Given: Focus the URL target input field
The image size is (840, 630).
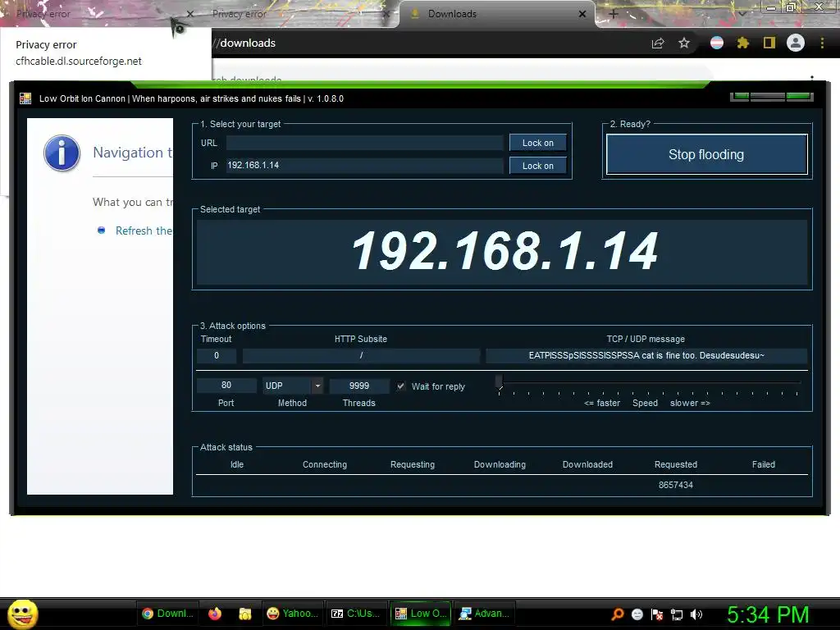Looking at the screenshot, I should tap(364, 143).
